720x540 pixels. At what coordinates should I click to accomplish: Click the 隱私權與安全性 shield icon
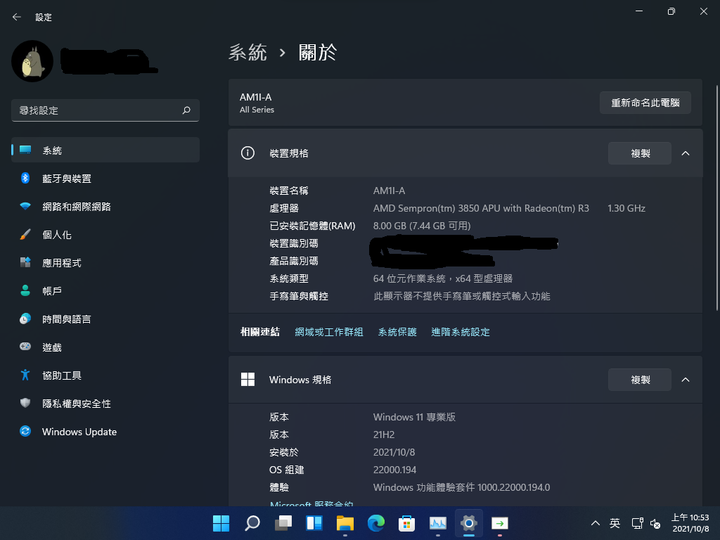25,403
